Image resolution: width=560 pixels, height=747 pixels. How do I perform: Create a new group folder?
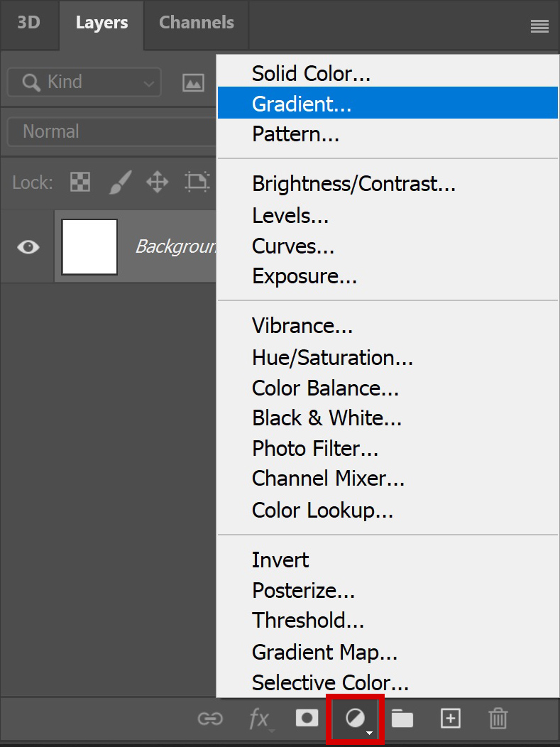[x=402, y=719]
